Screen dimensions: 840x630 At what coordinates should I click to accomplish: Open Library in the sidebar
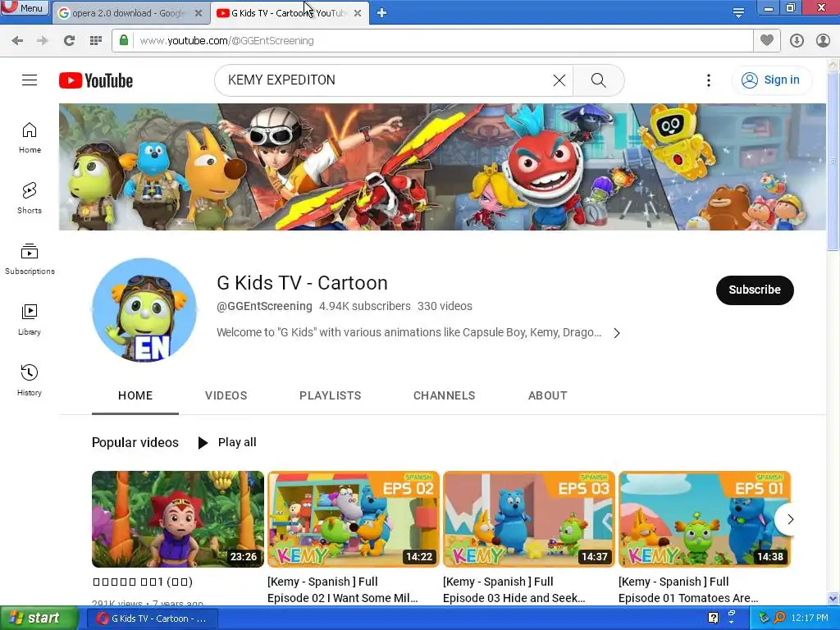click(x=30, y=320)
